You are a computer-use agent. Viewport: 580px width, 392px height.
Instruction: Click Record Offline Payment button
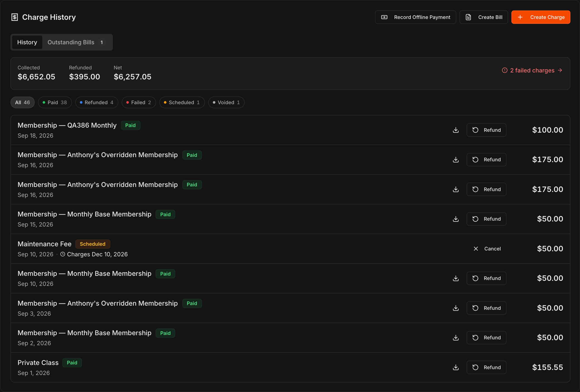(415, 17)
